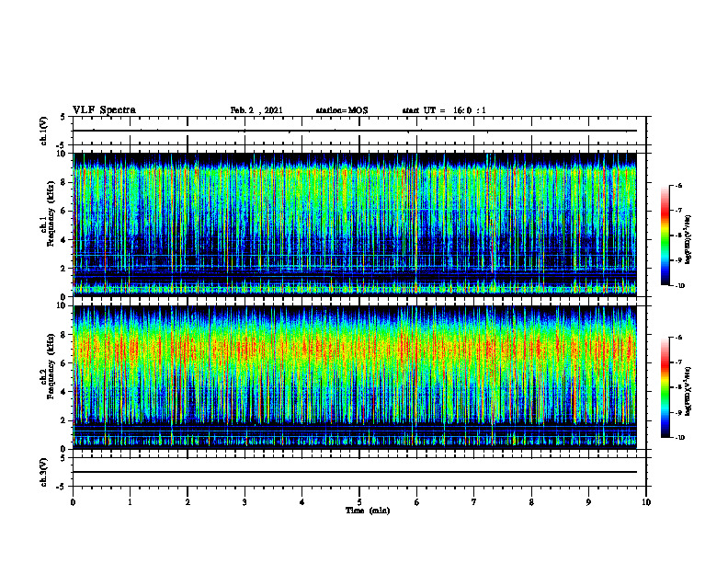The image size is (728, 563).
Task: Click time-axis tick label "3"
Action: [245, 502]
